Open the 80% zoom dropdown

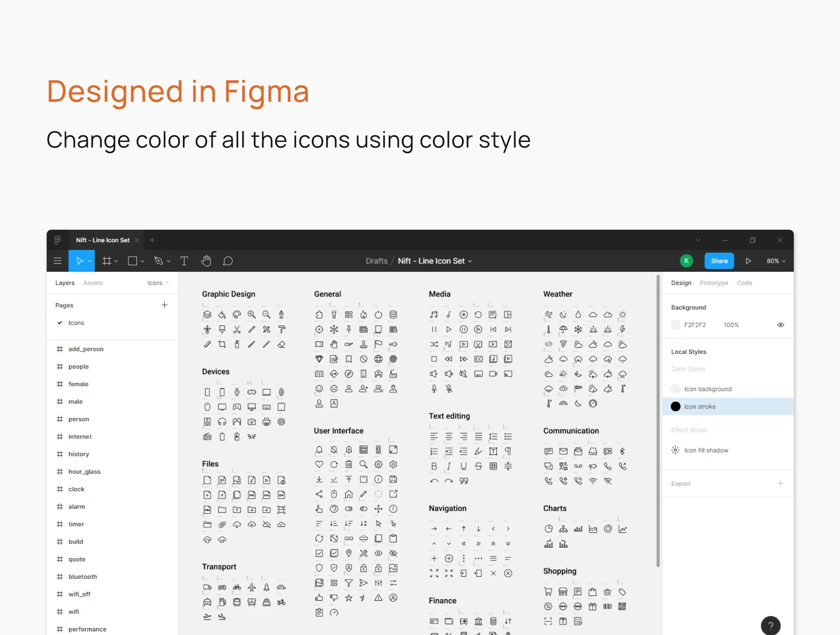(x=776, y=261)
